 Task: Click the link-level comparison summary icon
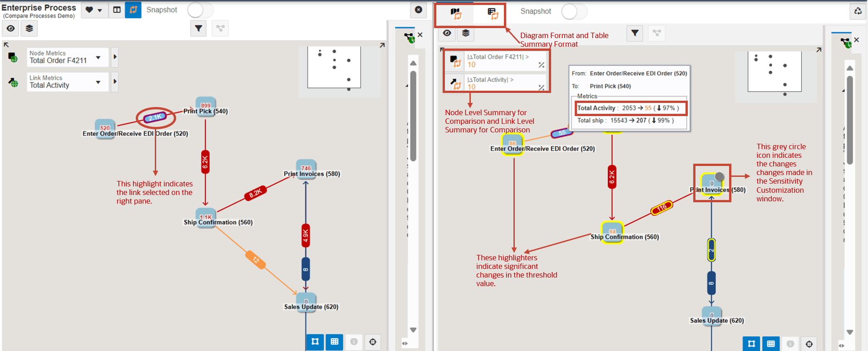(455, 83)
